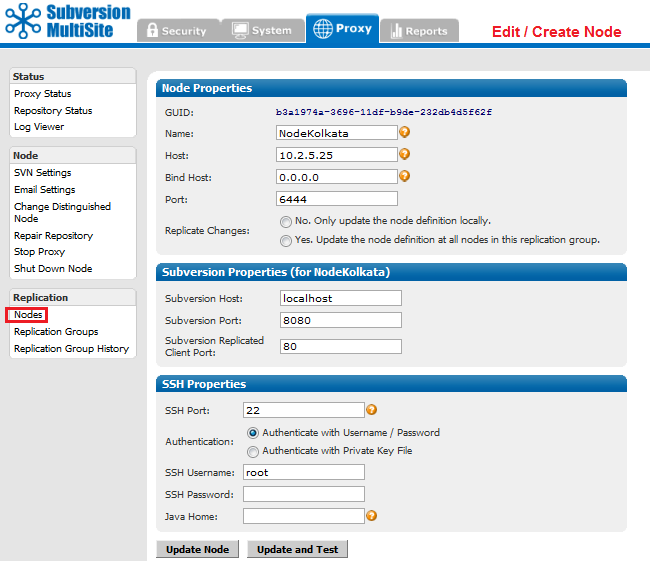Open the Nodes link under Replication
The image size is (650, 561).
point(28,315)
